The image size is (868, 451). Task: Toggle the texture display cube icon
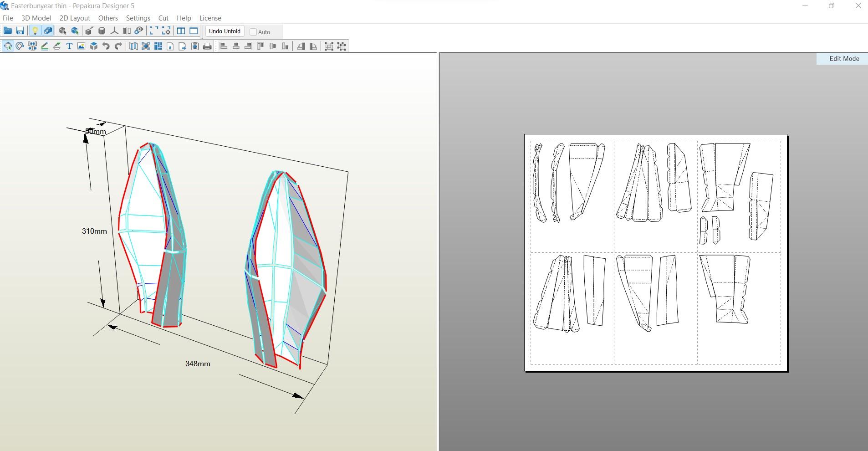48,31
